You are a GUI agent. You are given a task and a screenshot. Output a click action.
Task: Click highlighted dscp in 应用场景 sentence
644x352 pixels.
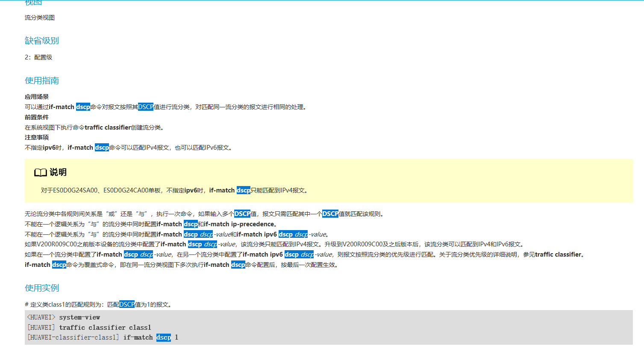tap(83, 107)
